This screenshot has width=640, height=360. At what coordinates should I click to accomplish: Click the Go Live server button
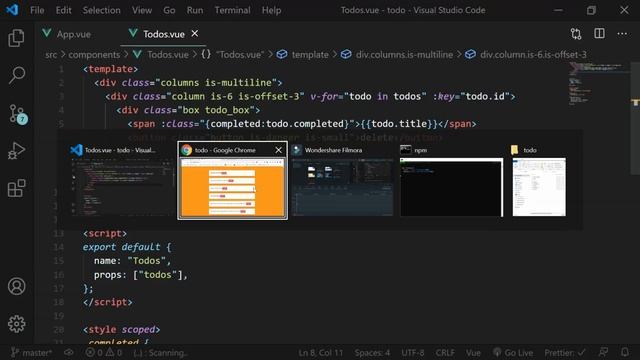tap(513, 353)
